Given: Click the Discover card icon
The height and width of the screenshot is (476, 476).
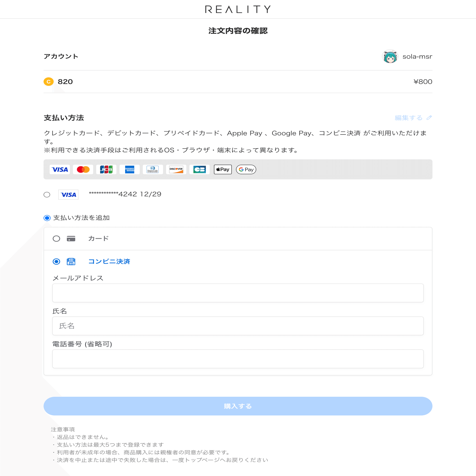Looking at the screenshot, I should click(176, 169).
